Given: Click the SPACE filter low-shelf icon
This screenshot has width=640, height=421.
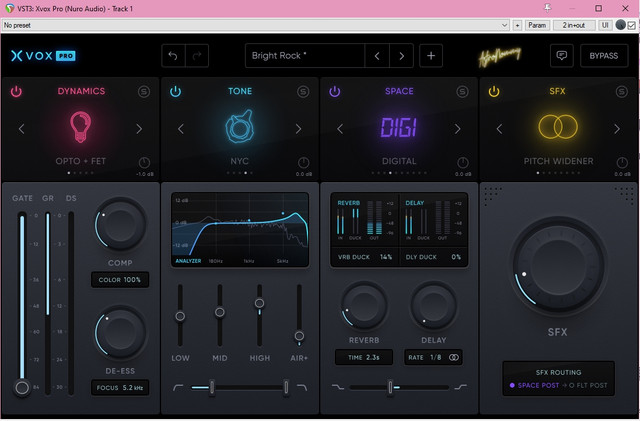Looking at the screenshot, I should click(x=338, y=387).
